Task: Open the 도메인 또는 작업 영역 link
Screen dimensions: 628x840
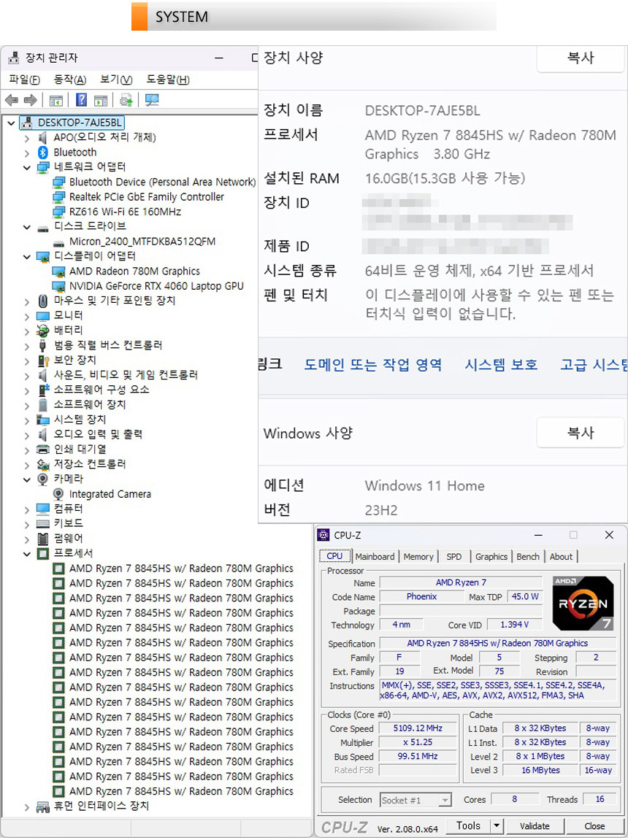Action: [x=373, y=365]
